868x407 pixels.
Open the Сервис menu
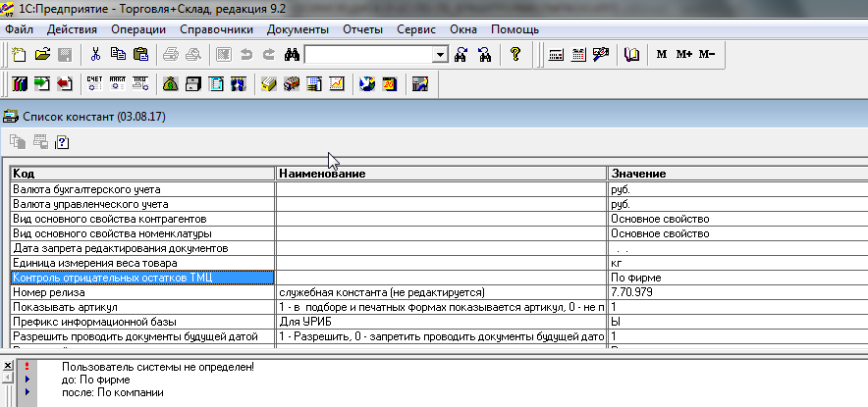coord(416,29)
